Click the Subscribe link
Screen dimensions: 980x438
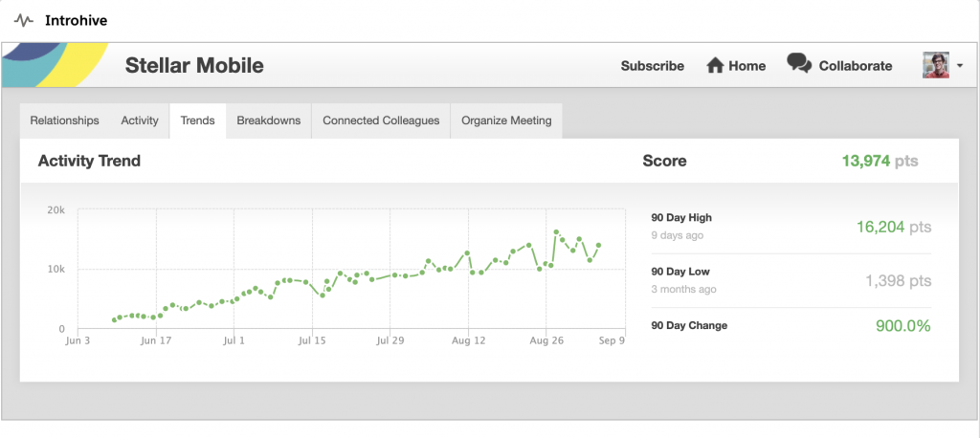(x=653, y=66)
